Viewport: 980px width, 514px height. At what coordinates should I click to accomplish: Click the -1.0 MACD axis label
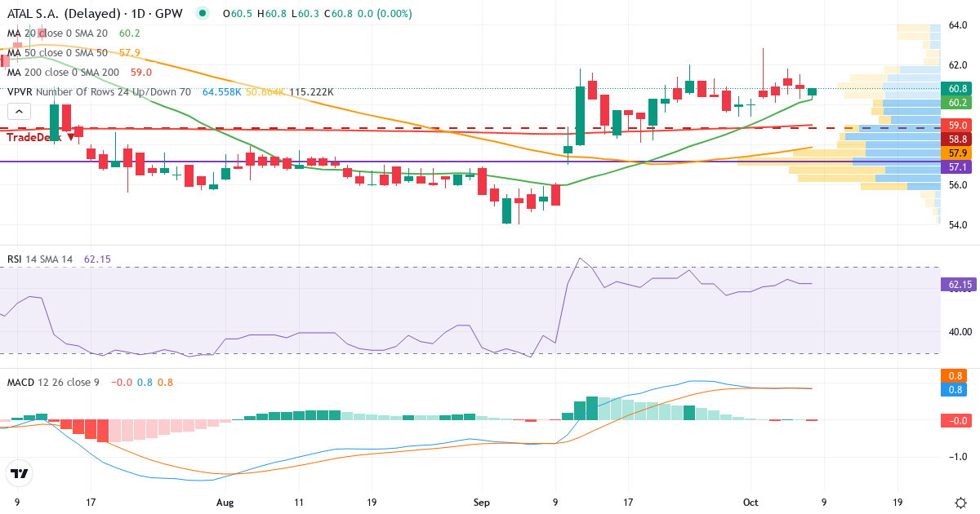point(959,456)
